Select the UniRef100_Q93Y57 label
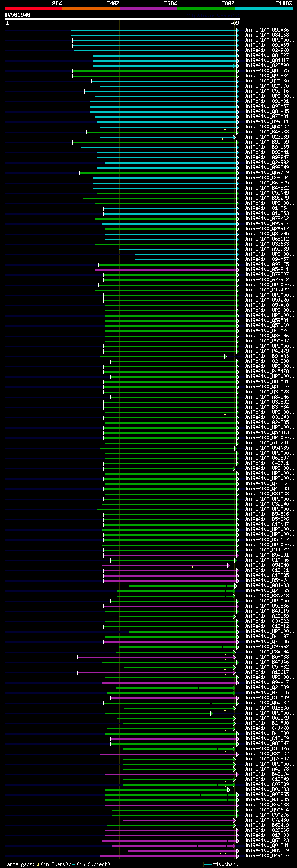 click(x=266, y=107)
